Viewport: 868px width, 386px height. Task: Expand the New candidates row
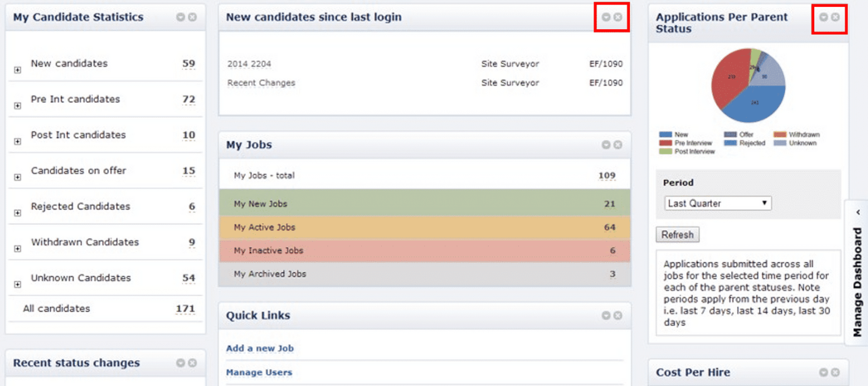point(18,70)
